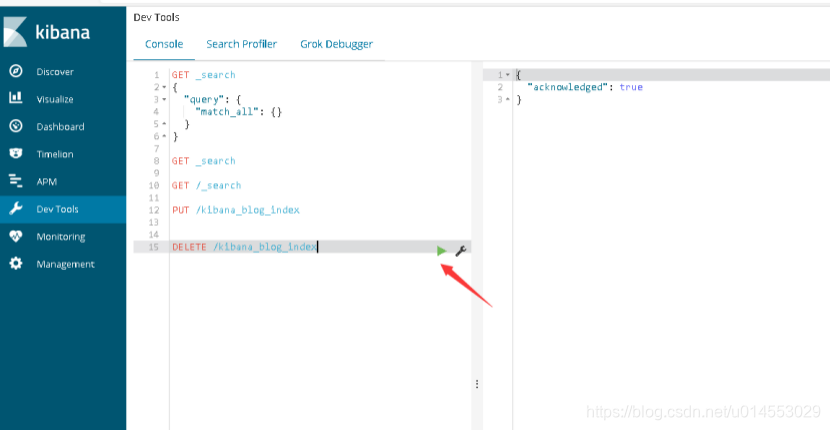830x430 pixels.
Task: Click the Dev Tools page title
Action: pos(156,17)
